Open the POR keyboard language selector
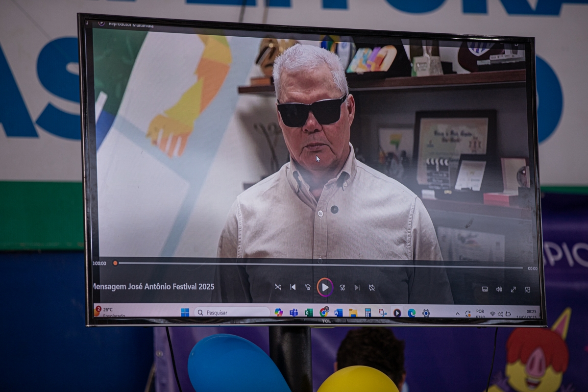Screen dimensions: 588x392 [480, 314]
